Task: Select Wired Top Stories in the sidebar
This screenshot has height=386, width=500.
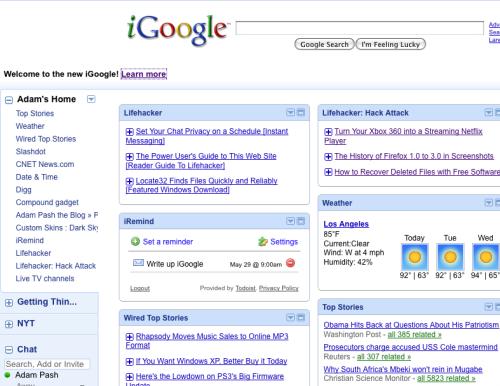Action: [x=46, y=139]
